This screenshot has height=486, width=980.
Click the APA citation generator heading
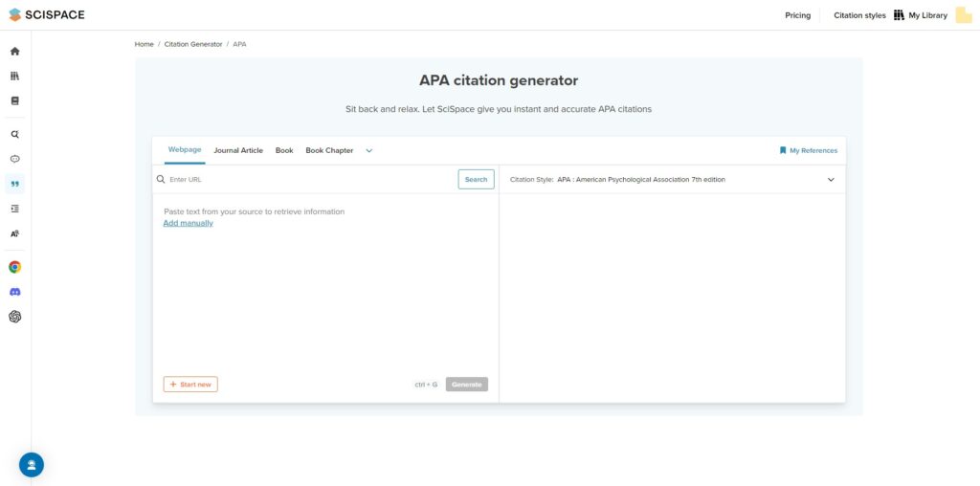499,80
